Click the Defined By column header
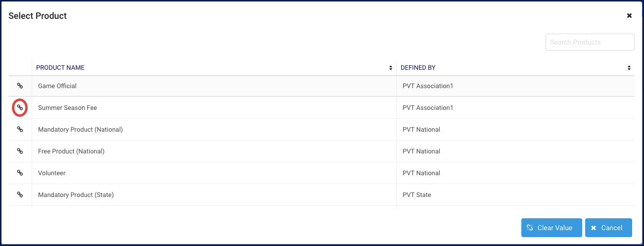Image resolution: width=644 pixels, height=246 pixels. coord(418,68)
